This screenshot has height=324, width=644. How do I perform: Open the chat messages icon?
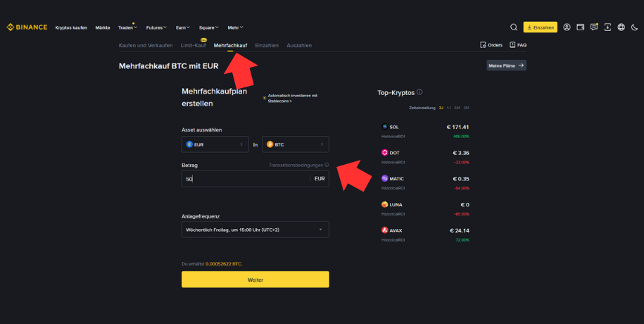click(594, 27)
